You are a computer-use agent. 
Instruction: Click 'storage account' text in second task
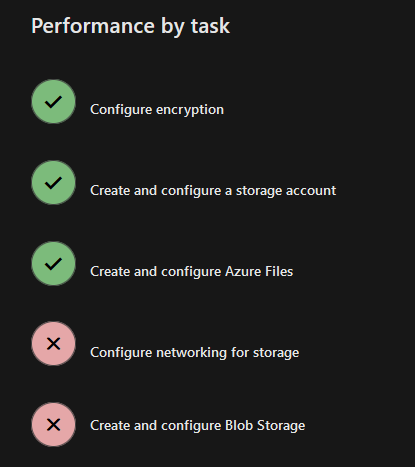[286, 191]
